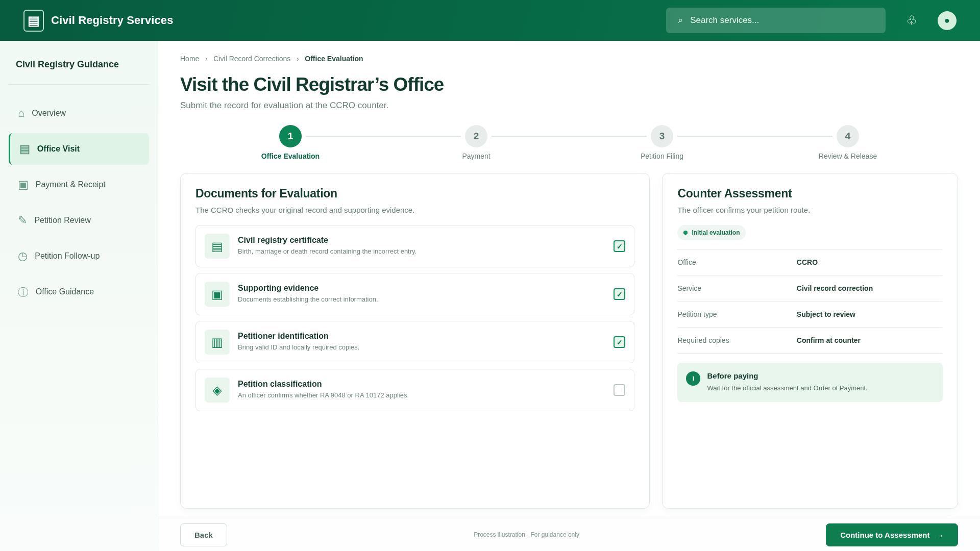The width and height of the screenshot is (980, 551).
Task: Click the Office Visit document icon
Action: 24,149
